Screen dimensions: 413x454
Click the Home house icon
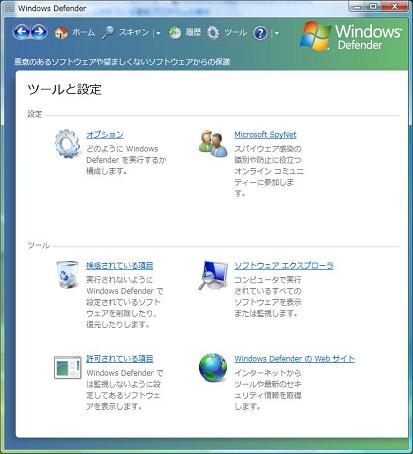tap(61, 33)
